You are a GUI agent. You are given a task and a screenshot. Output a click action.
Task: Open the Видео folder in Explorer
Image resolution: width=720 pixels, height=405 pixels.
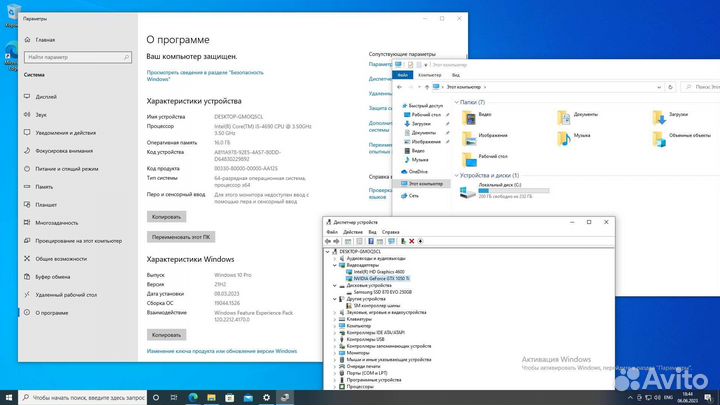click(477, 118)
